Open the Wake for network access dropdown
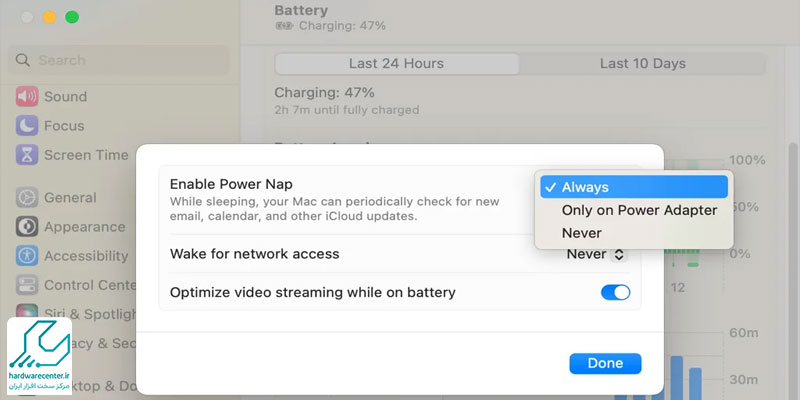This screenshot has height=400, width=800. 596,254
